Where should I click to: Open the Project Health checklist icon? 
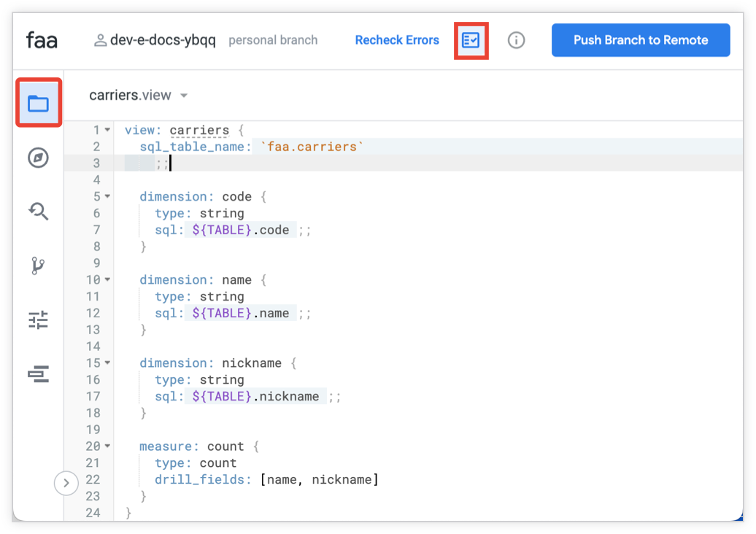click(x=471, y=40)
